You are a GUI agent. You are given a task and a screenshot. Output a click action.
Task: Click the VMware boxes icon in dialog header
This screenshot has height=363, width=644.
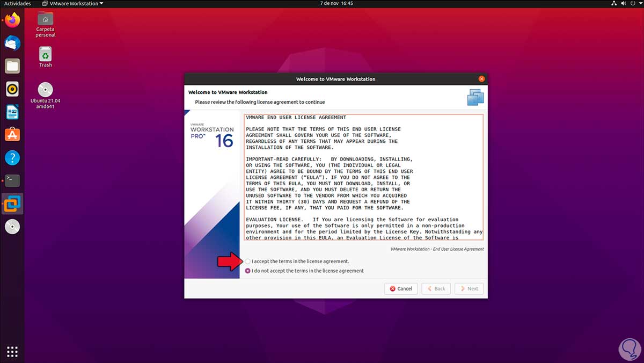475,97
